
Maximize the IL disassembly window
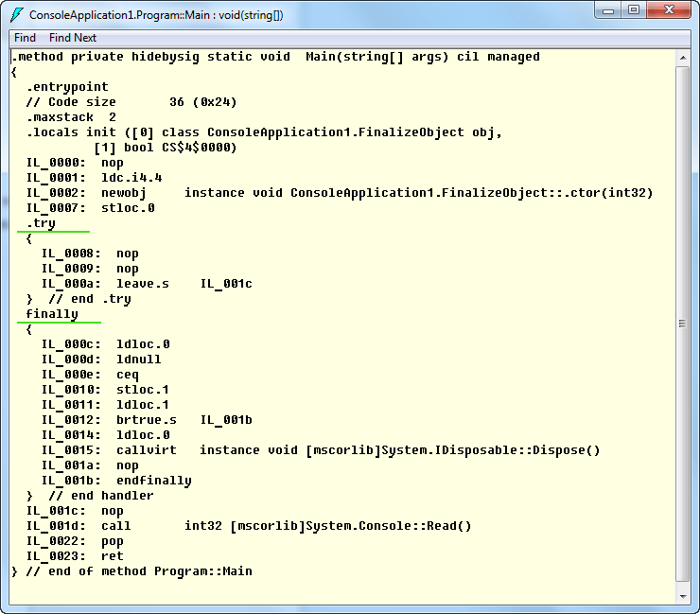click(x=633, y=10)
